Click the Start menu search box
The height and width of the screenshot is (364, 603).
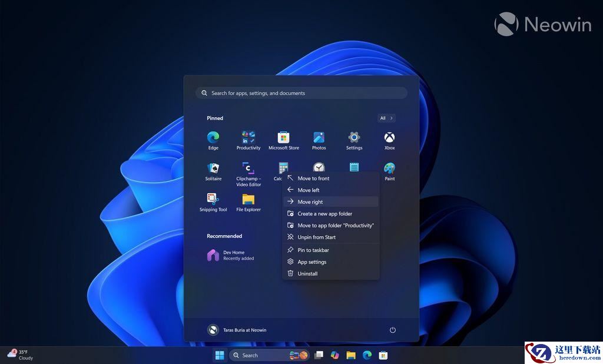301,93
